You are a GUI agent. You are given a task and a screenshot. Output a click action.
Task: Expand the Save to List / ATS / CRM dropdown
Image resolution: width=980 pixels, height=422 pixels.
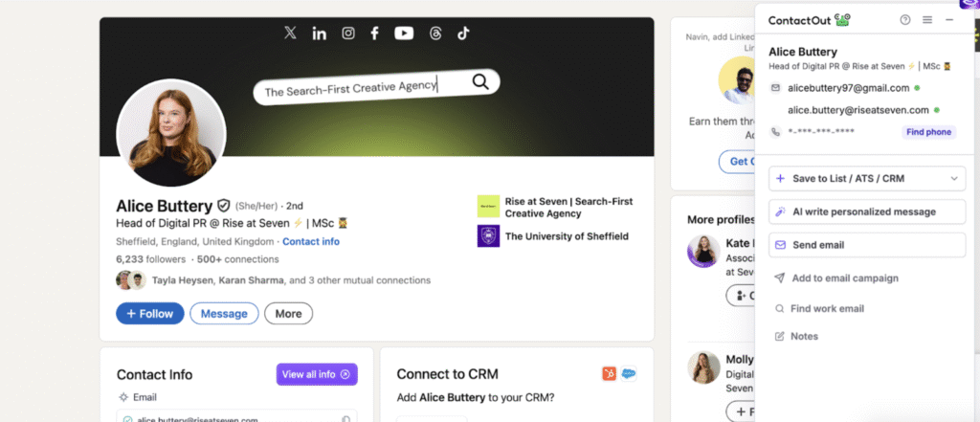tap(867, 178)
